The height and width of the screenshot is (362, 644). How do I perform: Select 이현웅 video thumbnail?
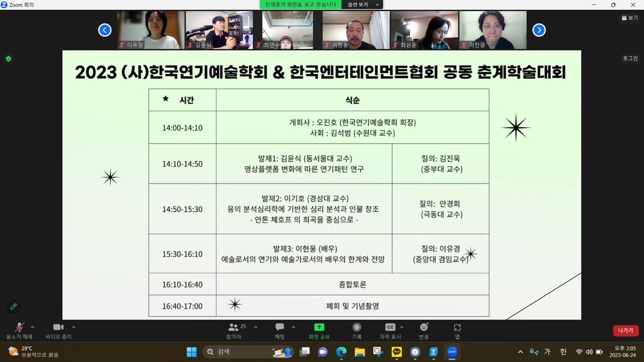(356, 30)
